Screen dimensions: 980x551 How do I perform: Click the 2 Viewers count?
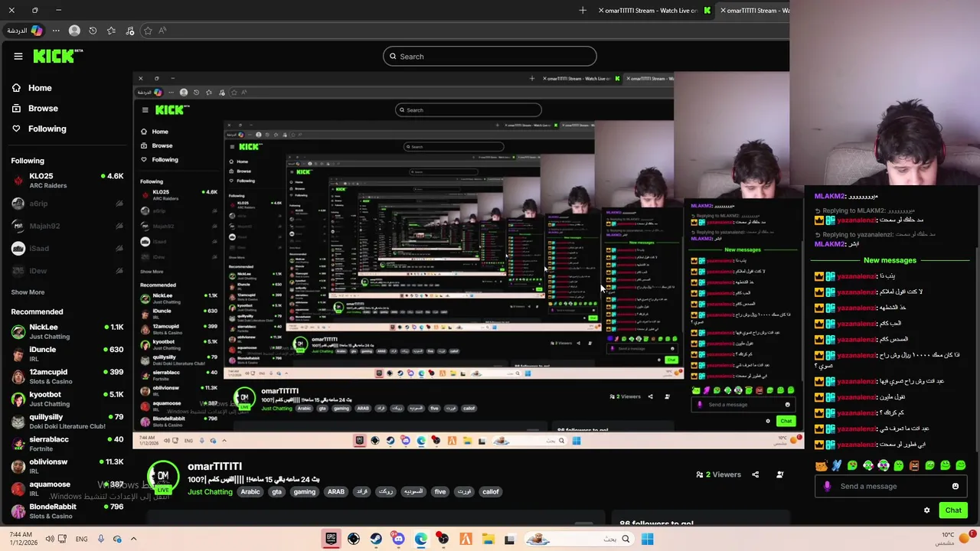[x=718, y=474]
